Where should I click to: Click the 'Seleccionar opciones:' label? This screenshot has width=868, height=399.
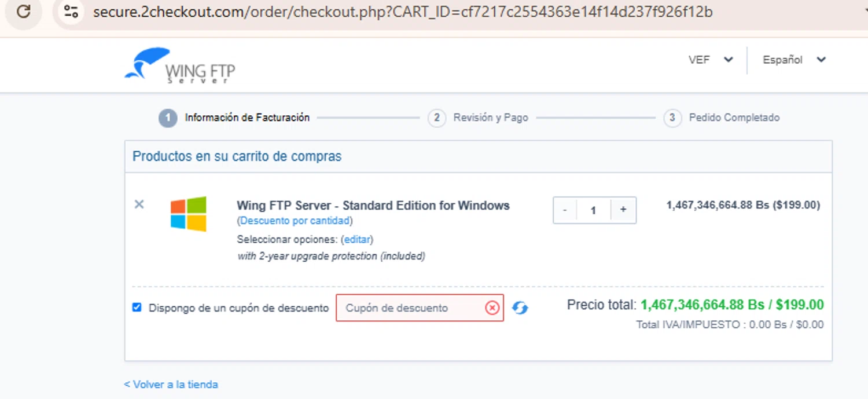click(287, 239)
